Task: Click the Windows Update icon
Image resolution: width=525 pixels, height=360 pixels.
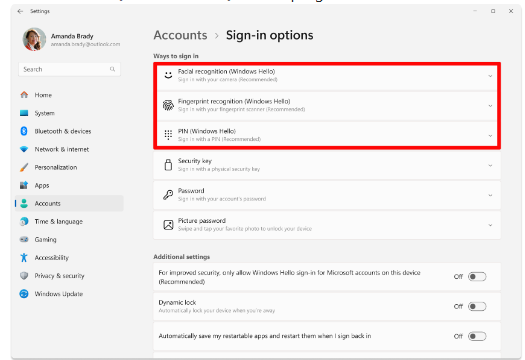Action: pyautogui.click(x=24, y=294)
